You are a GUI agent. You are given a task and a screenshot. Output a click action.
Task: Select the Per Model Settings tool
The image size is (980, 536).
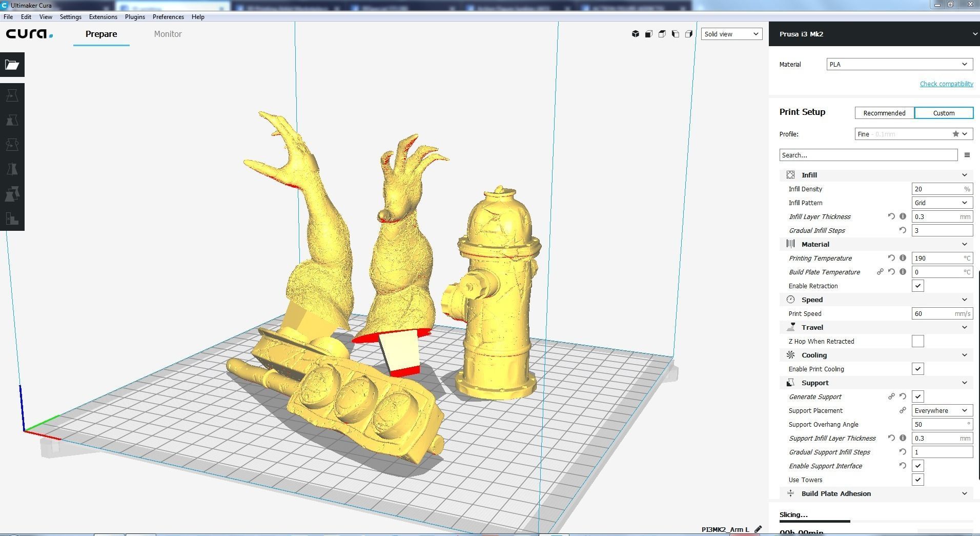12,194
